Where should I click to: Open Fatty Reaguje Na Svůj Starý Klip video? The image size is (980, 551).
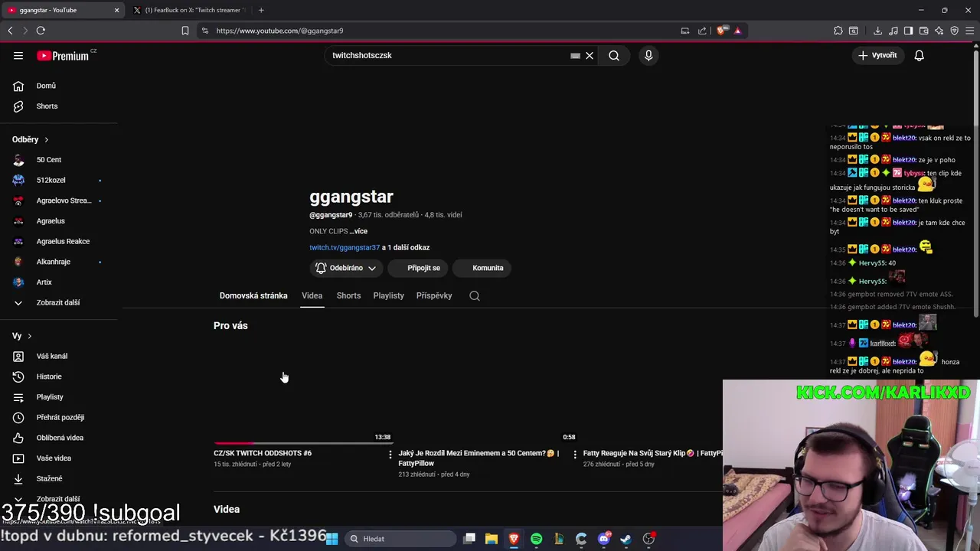coord(652,453)
